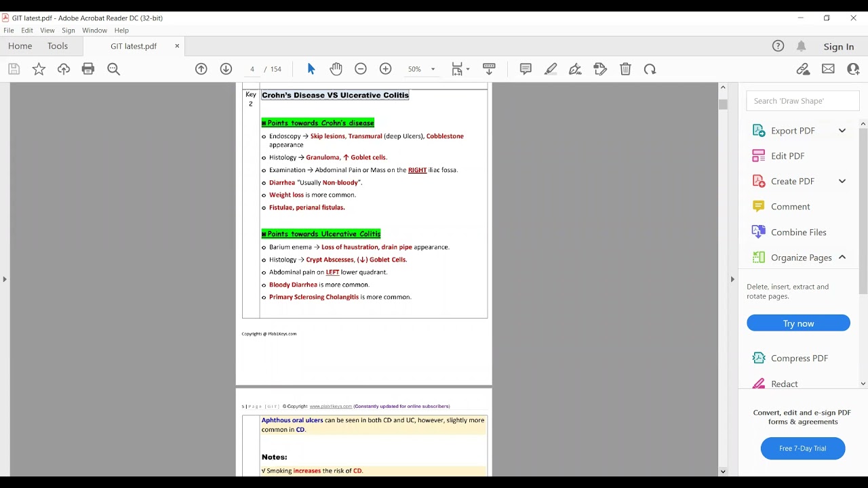This screenshot has width=868, height=488.
Task: Expand the left navigation pane arrow
Action: tap(5, 279)
